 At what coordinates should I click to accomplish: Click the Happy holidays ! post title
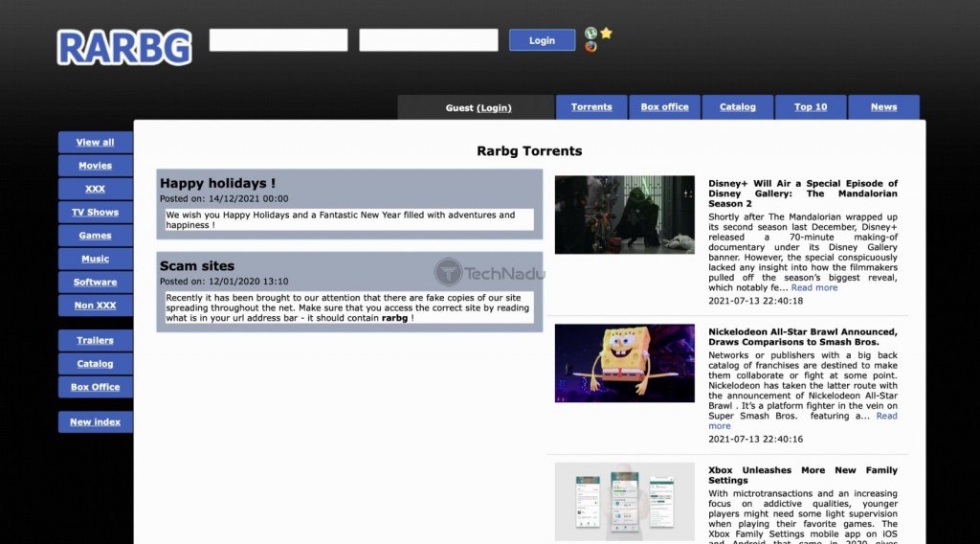tap(217, 183)
